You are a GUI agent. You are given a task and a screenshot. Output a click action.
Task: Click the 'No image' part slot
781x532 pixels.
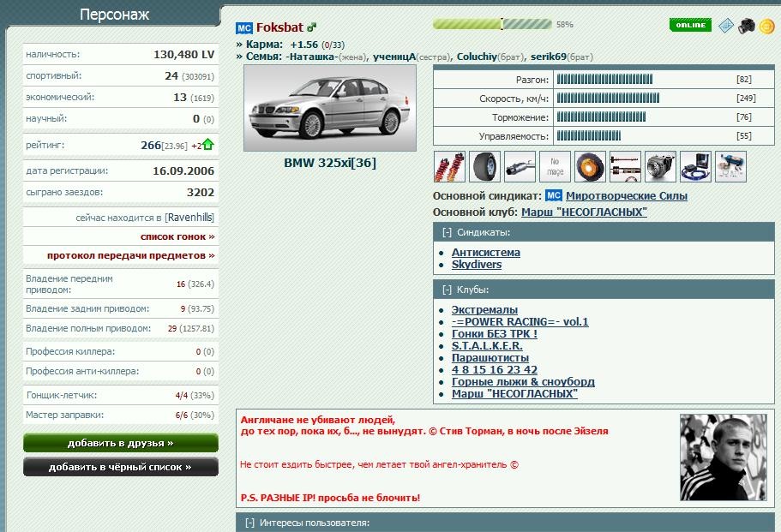(555, 166)
